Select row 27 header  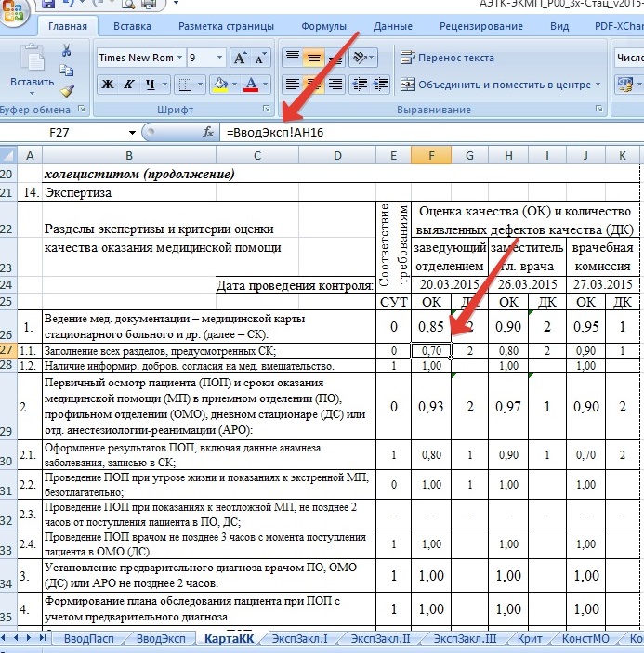pos(8,350)
